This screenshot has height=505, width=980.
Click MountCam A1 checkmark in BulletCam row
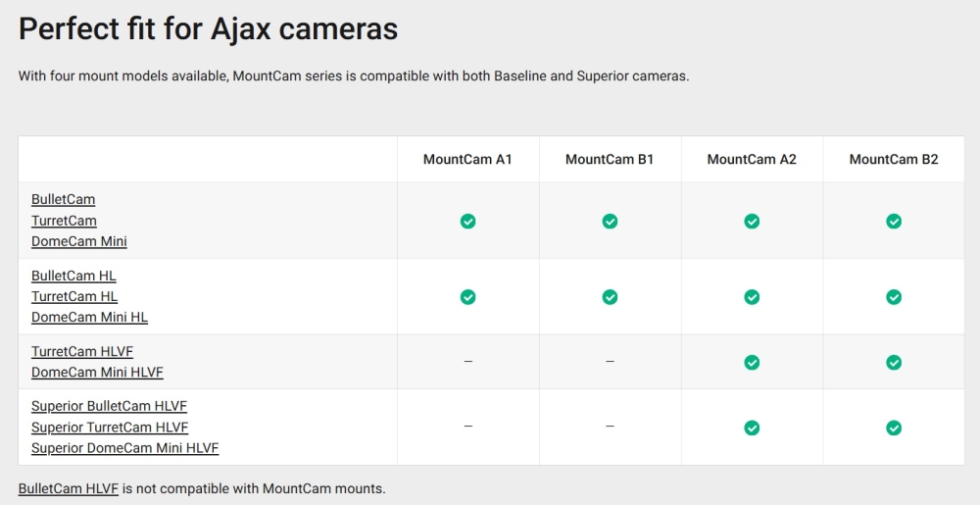pos(467,221)
